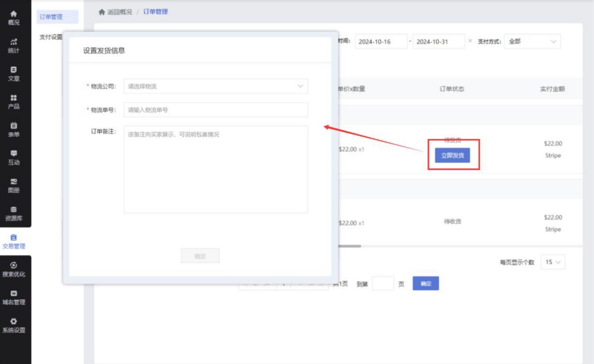Open the 搜索优化 SEO sidebar icon
Viewport: 594px width, 364px height.
pos(13,270)
